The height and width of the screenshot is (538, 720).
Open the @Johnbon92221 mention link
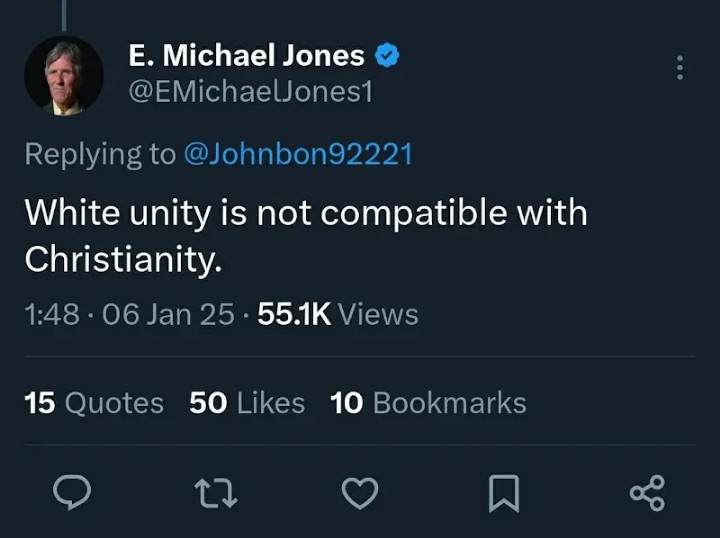(x=298, y=154)
